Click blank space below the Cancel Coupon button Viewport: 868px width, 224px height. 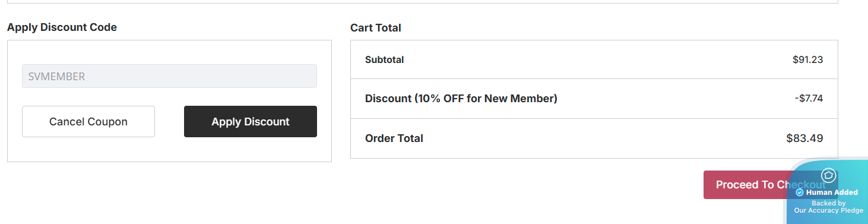[88, 149]
